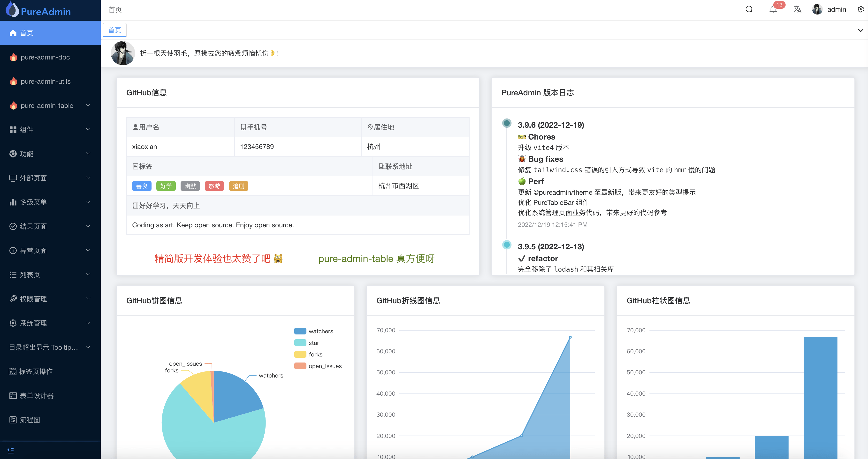Click the gear icon beside 系统管理
The height and width of the screenshot is (459, 868).
(x=13, y=323)
